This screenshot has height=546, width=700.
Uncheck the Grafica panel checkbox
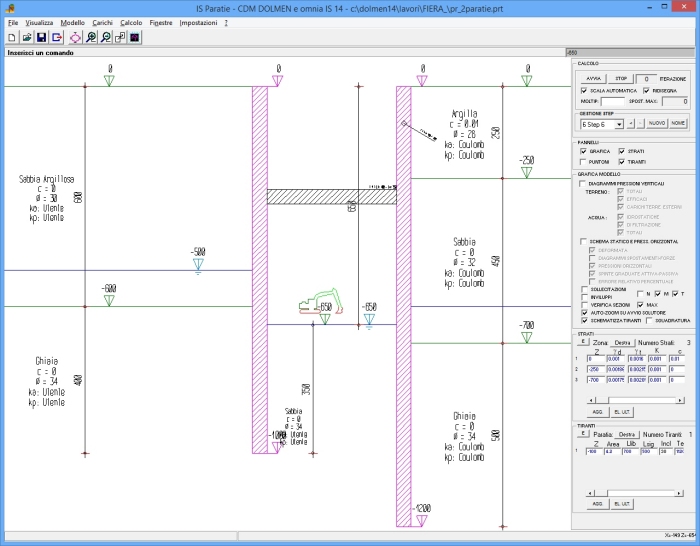pos(583,151)
